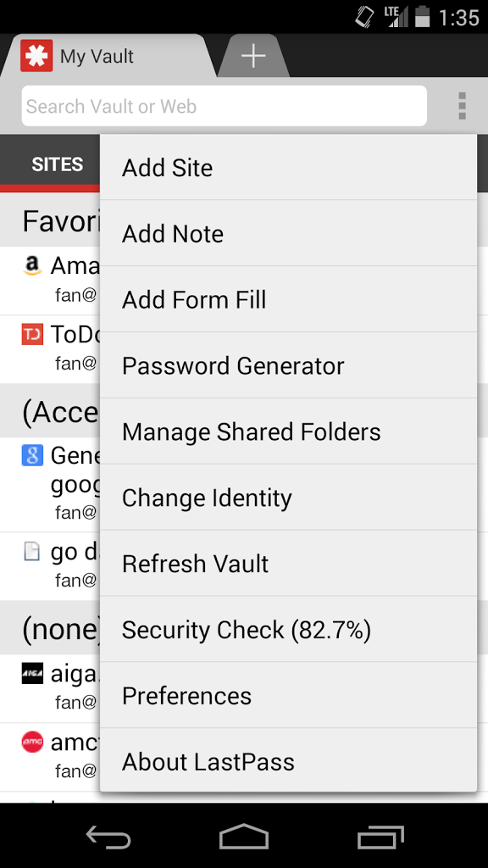Screen dimensions: 488x868
Task: Tap the LastPass logo on My Vault tab
Action: 36,56
